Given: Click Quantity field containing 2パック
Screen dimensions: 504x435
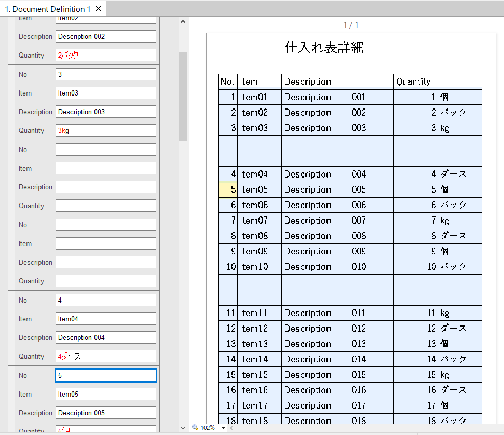Looking at the screenshot, I should (106, 55).
